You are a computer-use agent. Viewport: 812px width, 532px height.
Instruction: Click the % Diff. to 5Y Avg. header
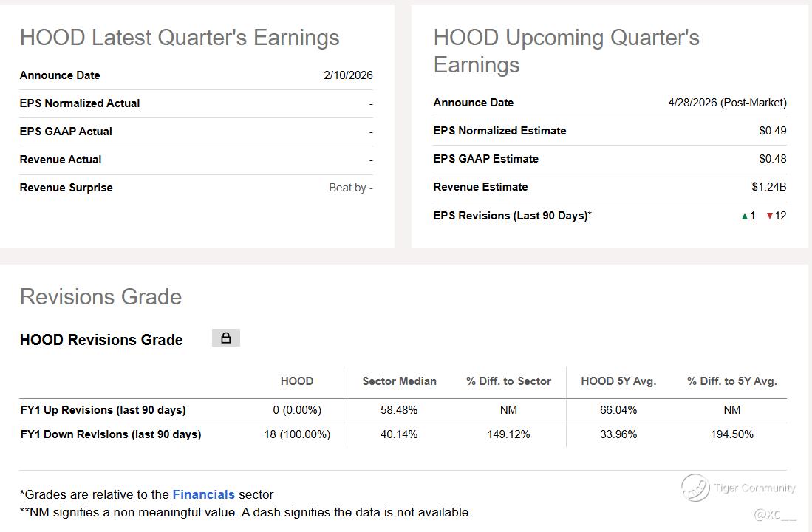pos(731,381)
